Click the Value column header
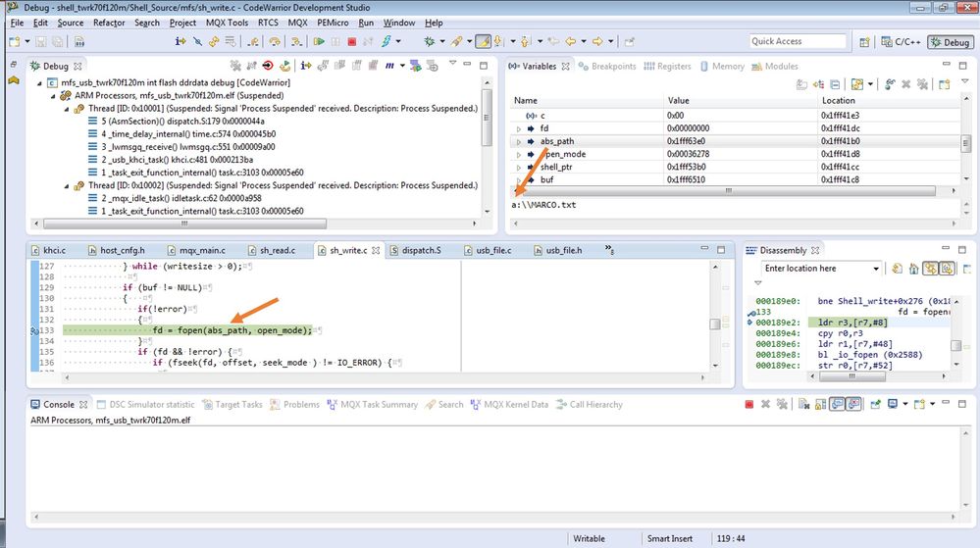980x548 pixels. coord(740,101)
